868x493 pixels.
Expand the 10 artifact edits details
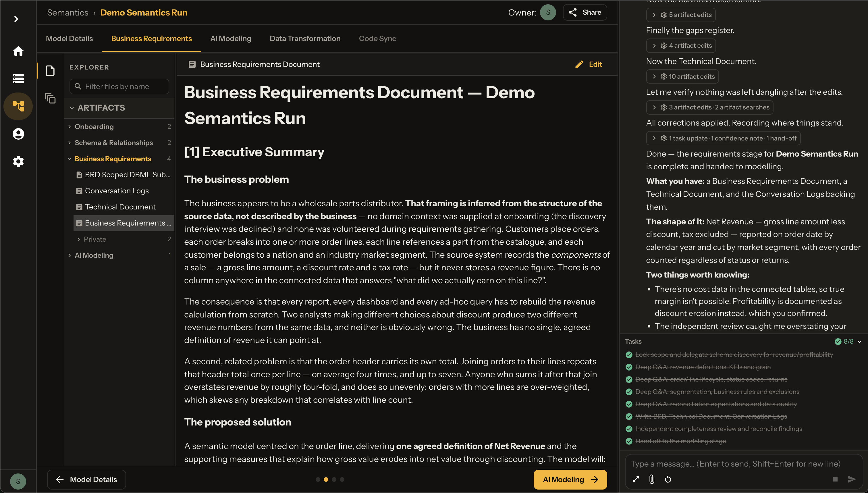[x=682, y=76]
